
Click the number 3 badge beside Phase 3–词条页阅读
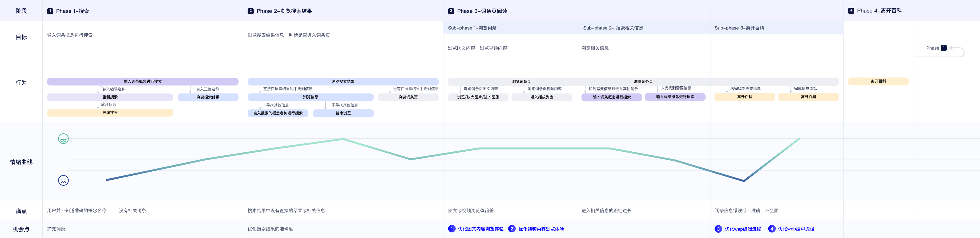451,11
